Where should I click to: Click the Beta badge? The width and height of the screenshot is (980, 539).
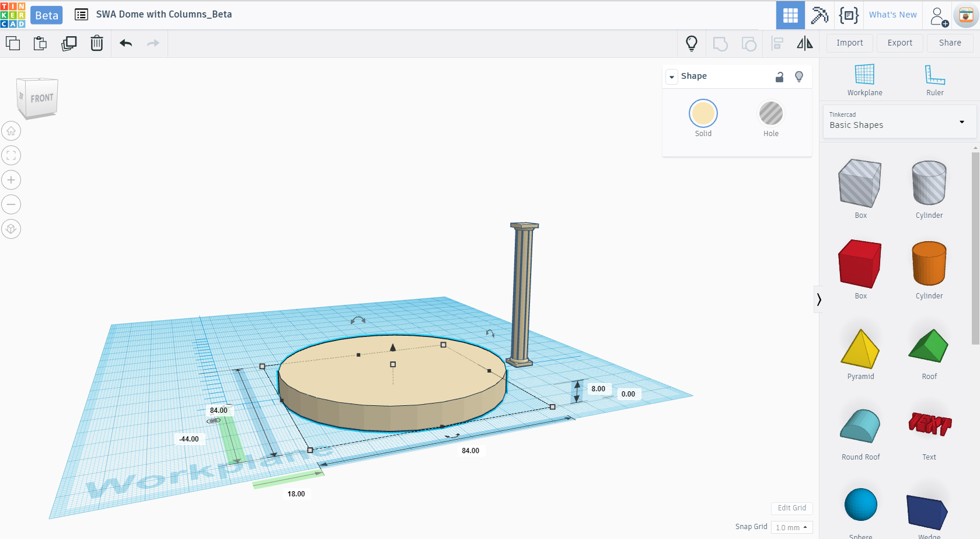[x=47, y=15]
